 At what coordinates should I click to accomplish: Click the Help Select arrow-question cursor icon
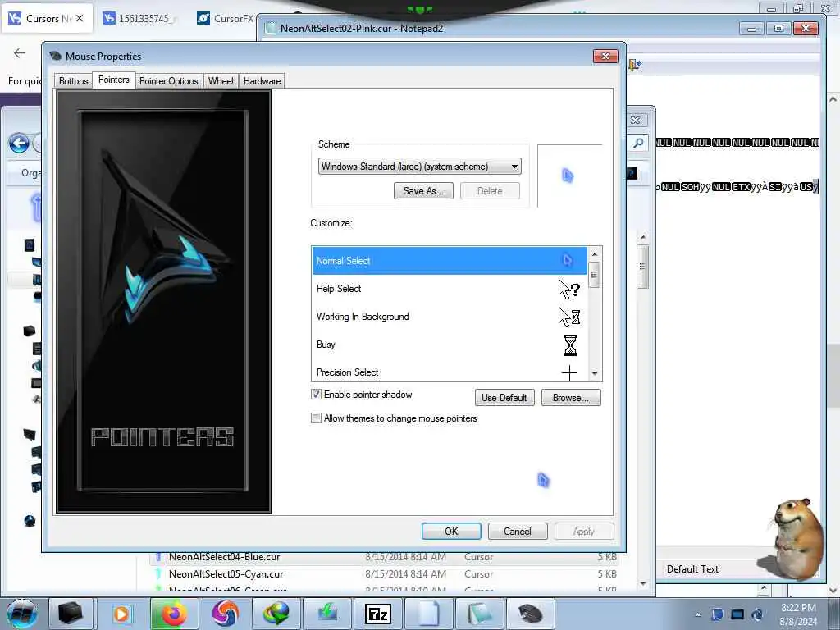tap(569, 290)
